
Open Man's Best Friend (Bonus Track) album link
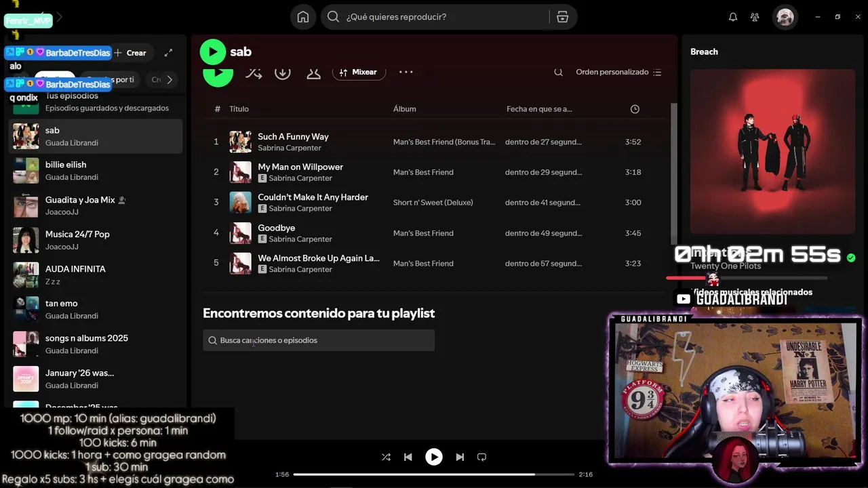(444, 142)
